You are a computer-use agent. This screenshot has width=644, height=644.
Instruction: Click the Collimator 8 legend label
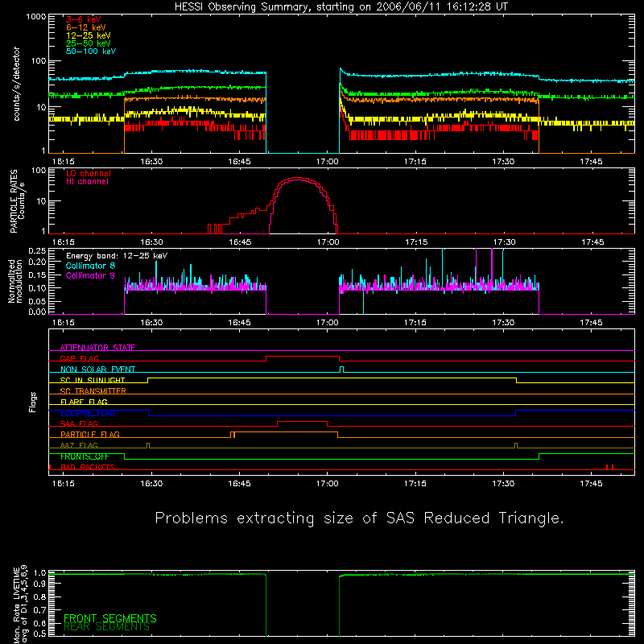[90, 266]
